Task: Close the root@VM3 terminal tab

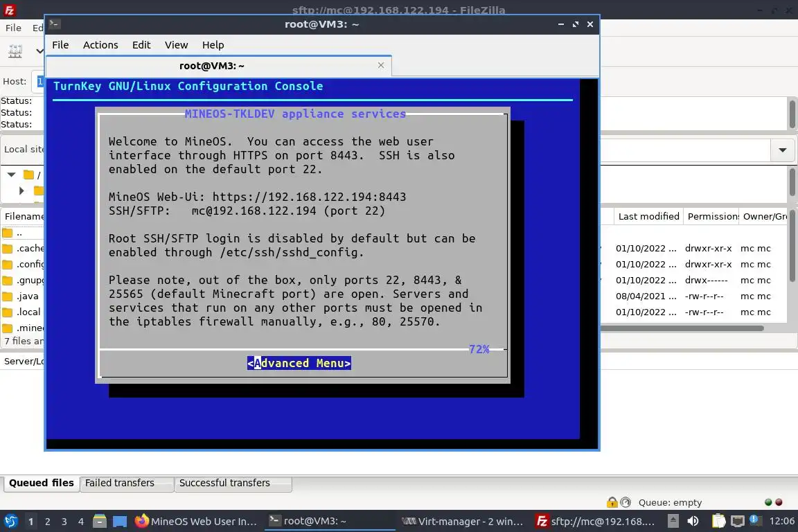Action: [x=381, y=65]
